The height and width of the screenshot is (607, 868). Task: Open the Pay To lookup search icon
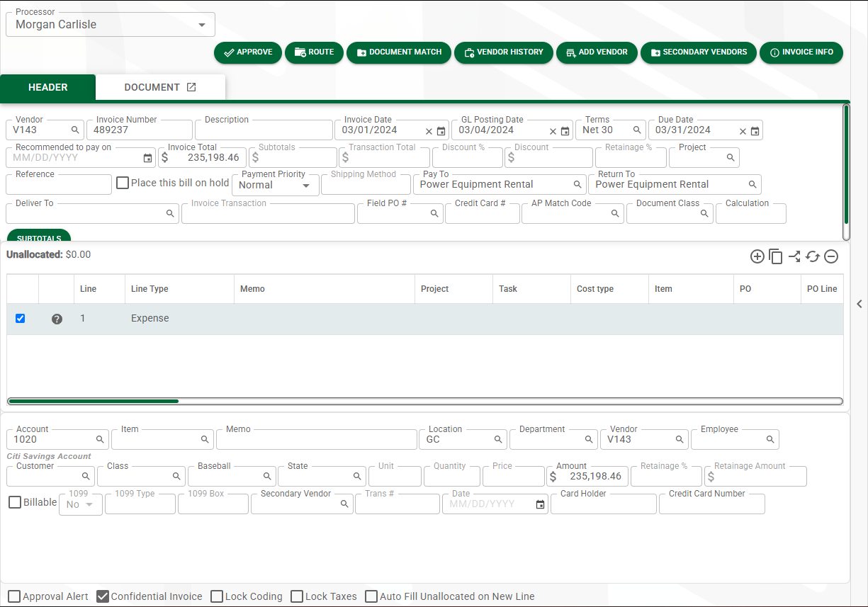pos(577,185)
